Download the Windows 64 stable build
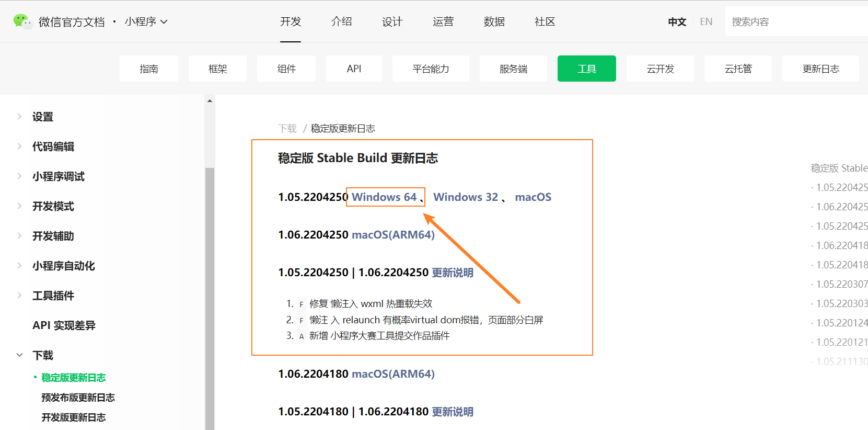This screenshot has width=868, height=430. click(x=384, y=197)
